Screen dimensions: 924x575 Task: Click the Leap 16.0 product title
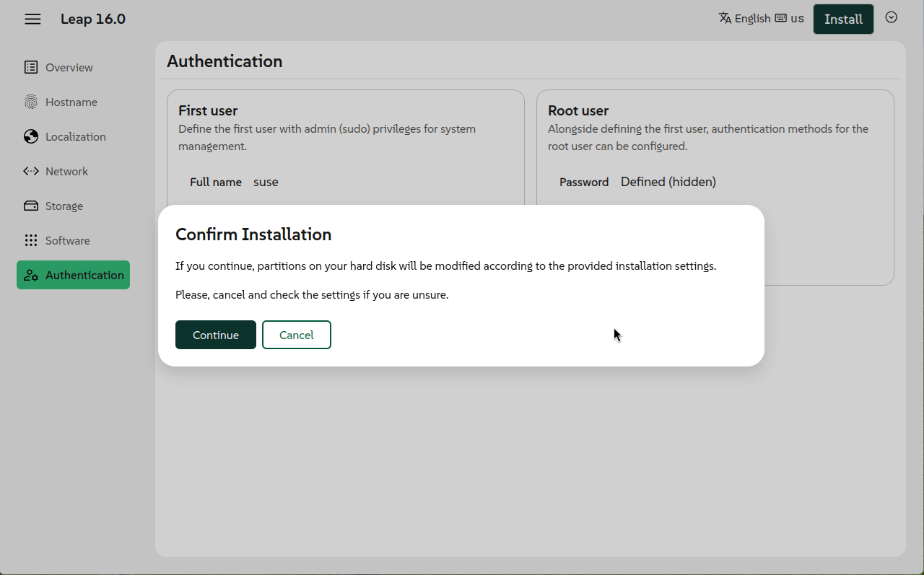click(x=93, y=19)
